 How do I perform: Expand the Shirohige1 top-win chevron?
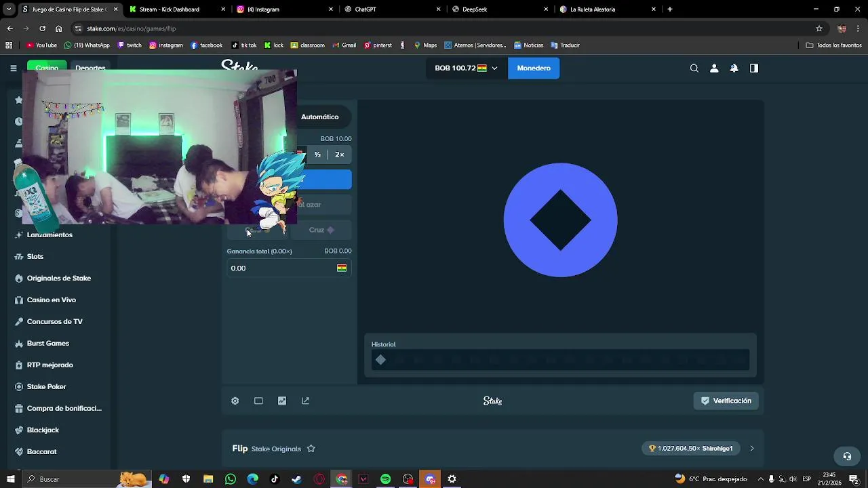pos(751,448)
